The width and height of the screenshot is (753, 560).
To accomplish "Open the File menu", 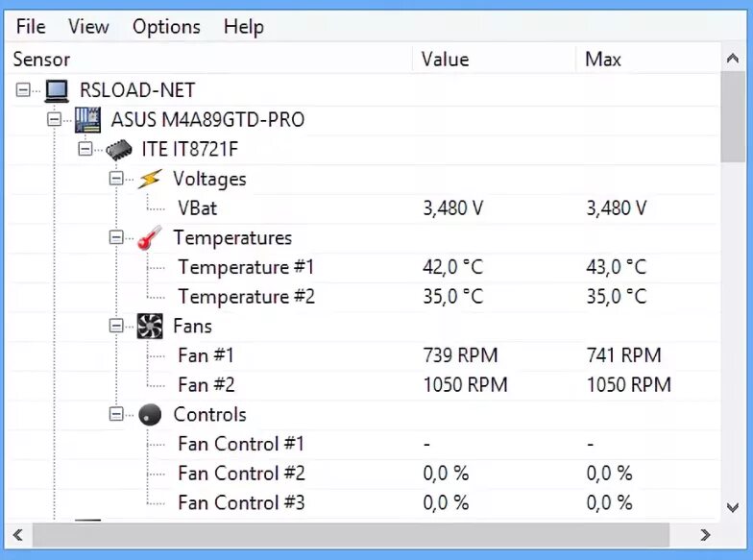I will click(x=31, y=26).
